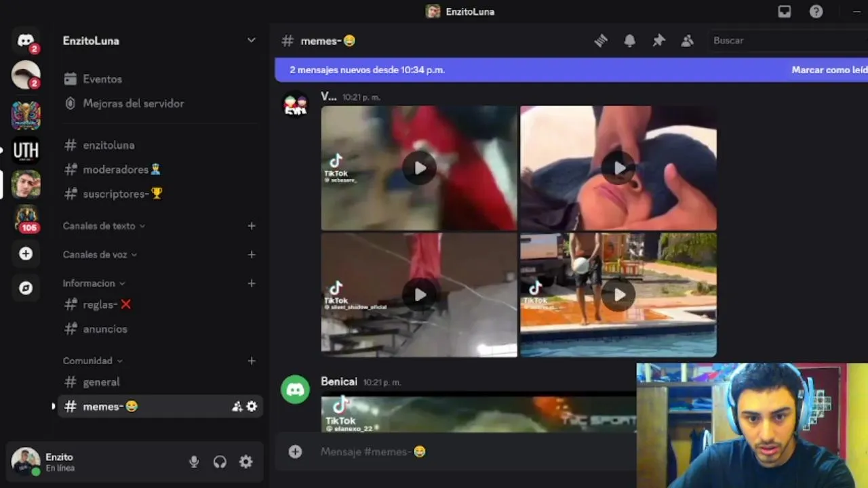Collapse Comunidad category
This screenshot has height=488, width=868.
[93, 361]
